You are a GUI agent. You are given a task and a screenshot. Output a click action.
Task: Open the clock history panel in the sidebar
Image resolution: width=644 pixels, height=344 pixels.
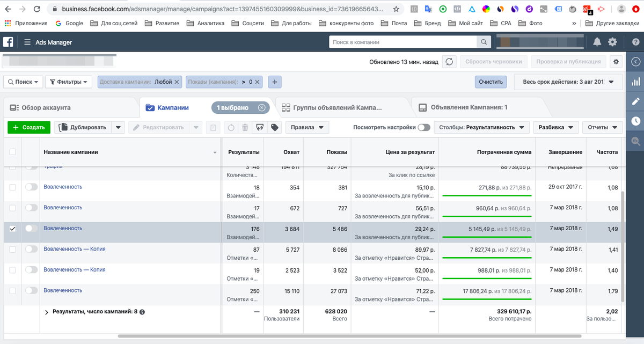[x=636, y=121]
